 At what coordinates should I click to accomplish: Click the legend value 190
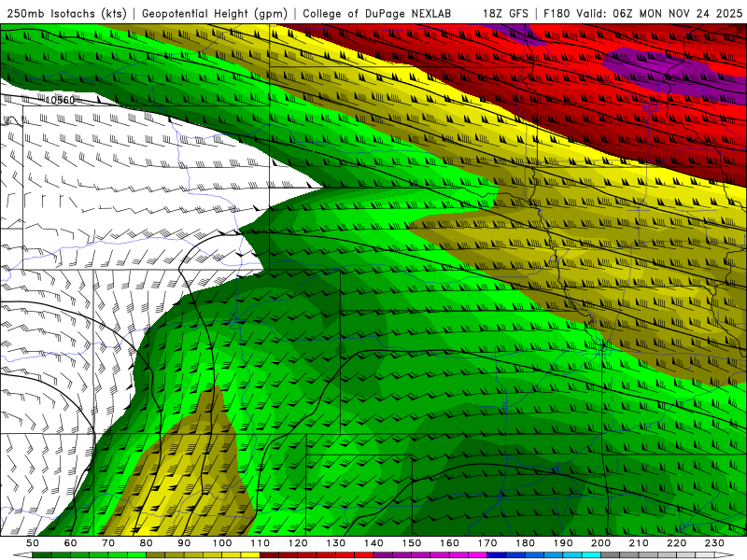[x=563, y=543]
